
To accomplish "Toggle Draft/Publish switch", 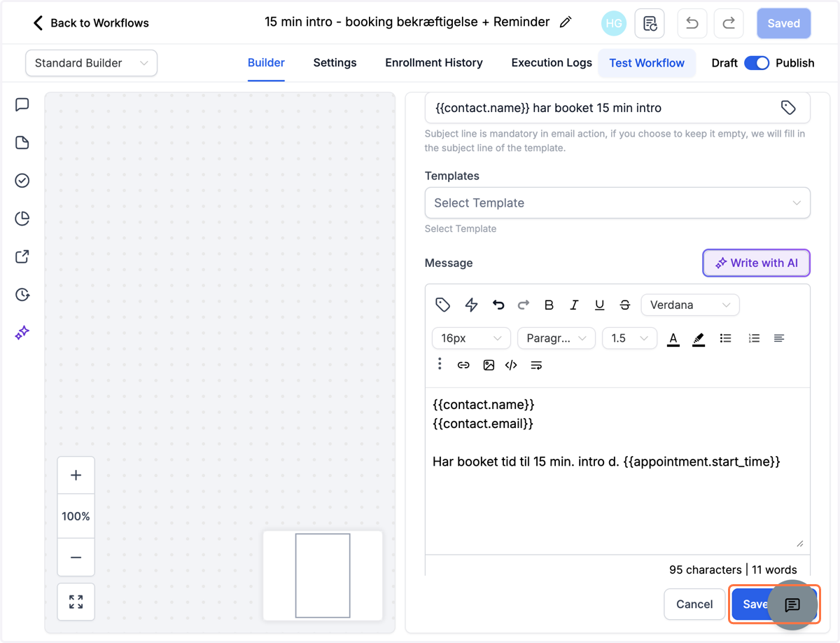I will pyautogui.click(x=757, y=63).
